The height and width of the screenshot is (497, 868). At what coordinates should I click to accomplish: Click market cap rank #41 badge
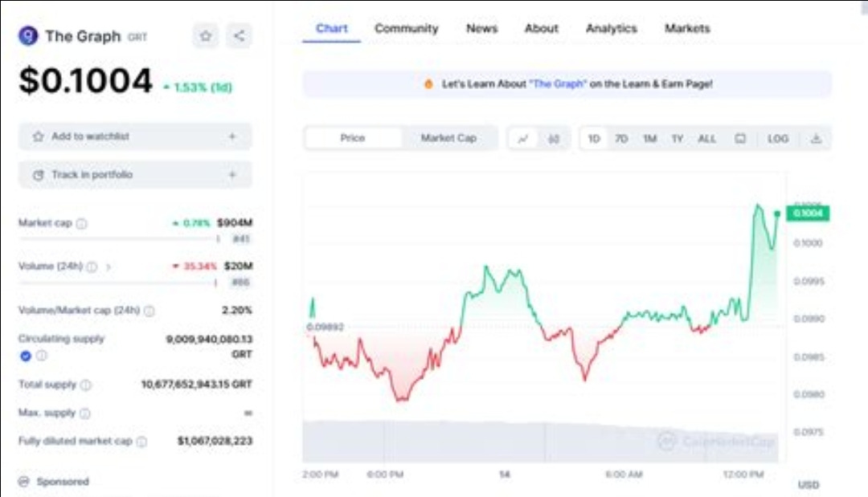pos(241,238)
